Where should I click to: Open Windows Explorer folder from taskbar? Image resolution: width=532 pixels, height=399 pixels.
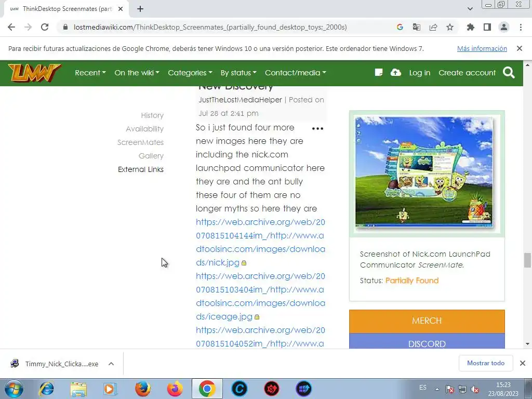pos(78,389)
